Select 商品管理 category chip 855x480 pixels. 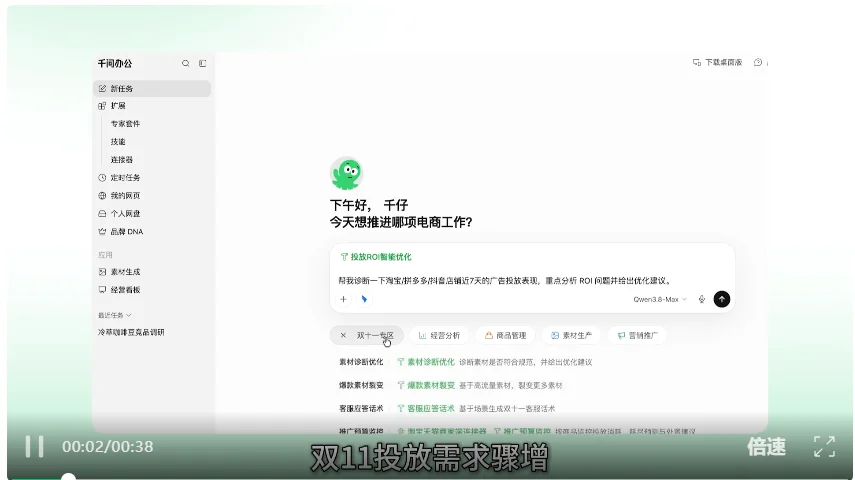pyautogui.click(x=505, y=335)
